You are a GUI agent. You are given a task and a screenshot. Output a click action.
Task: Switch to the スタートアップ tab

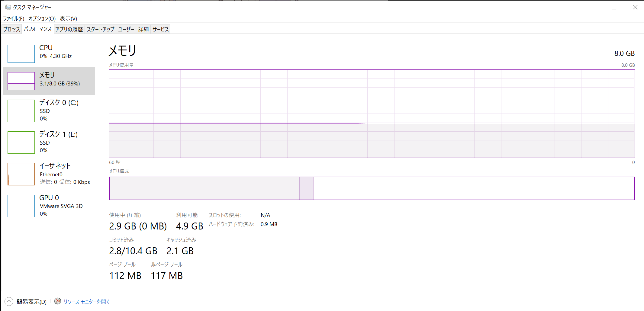[101, 29]
